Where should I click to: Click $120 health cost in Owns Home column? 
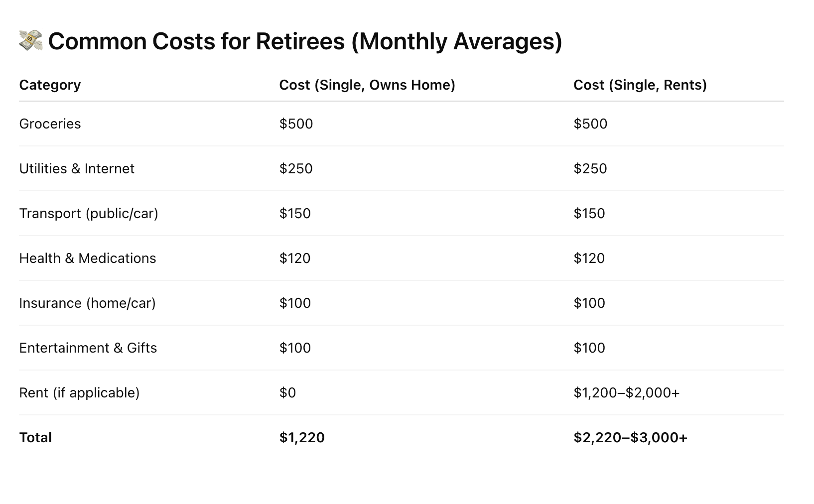coord(295,258)
